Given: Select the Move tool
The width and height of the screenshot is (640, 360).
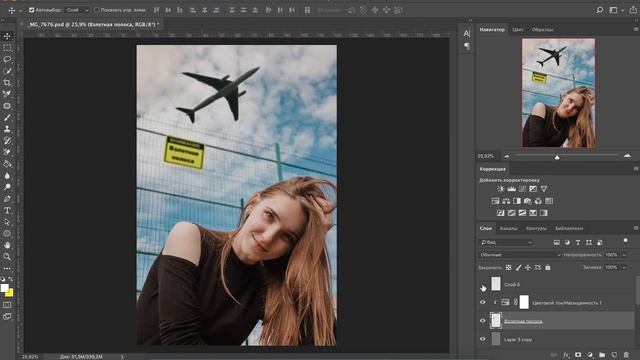Looking at the screenshot, I should [7, 36].
